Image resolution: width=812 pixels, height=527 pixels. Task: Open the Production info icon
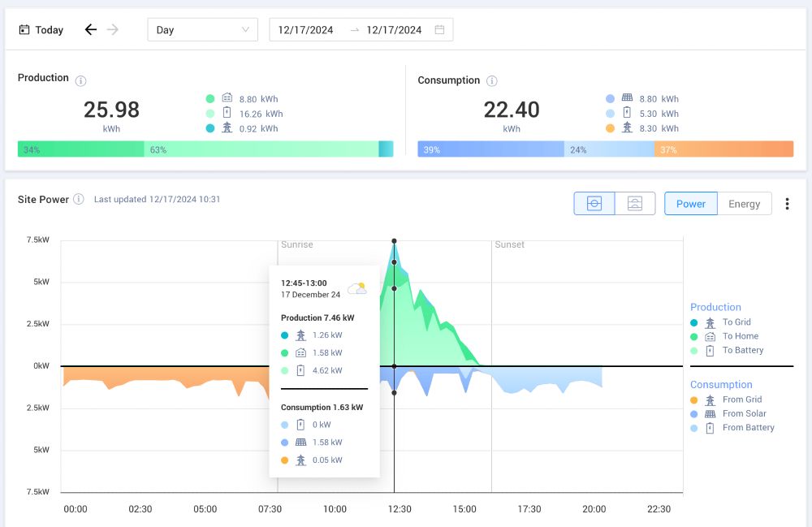tap(80, 80)
